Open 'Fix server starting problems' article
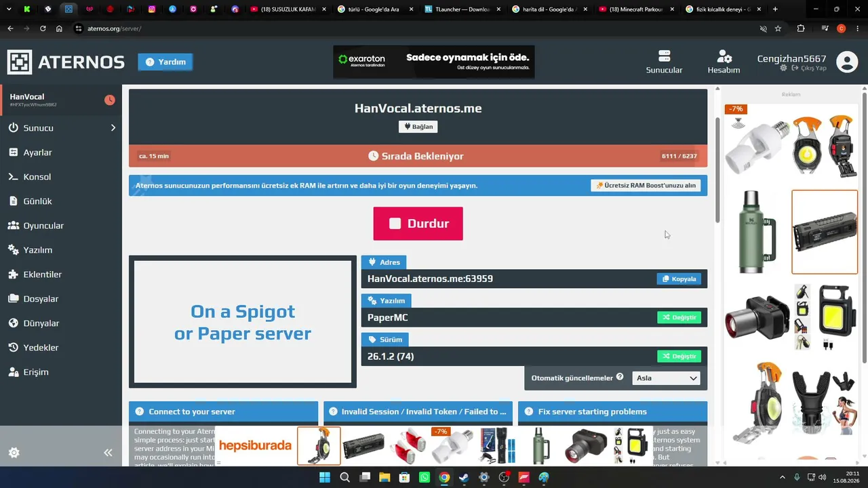This screenshot has width=868, height=488. click(612, 411)
